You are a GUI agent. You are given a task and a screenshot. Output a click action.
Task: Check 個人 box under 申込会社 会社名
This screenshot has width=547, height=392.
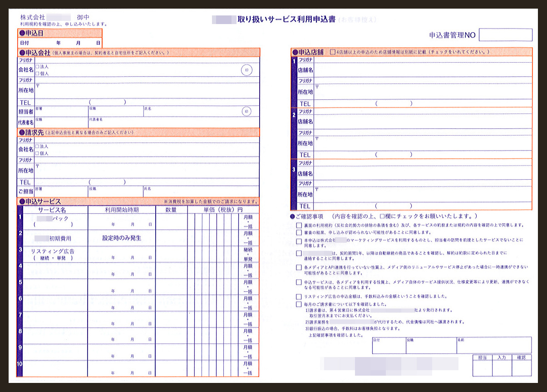(x=37, y=73)
